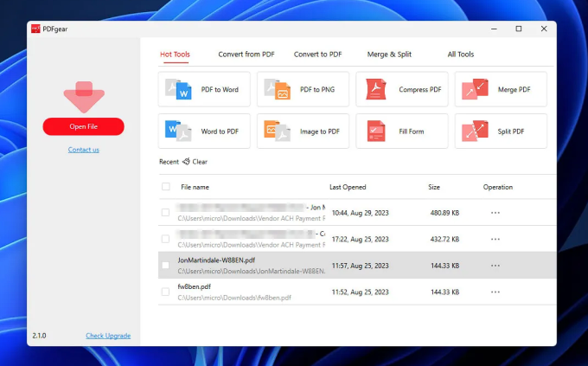Maximize the PDFgear window

519,29
